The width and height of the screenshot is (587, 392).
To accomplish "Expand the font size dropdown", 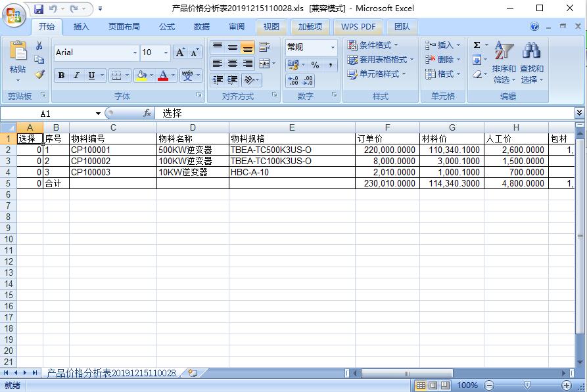I will [166, 53].
